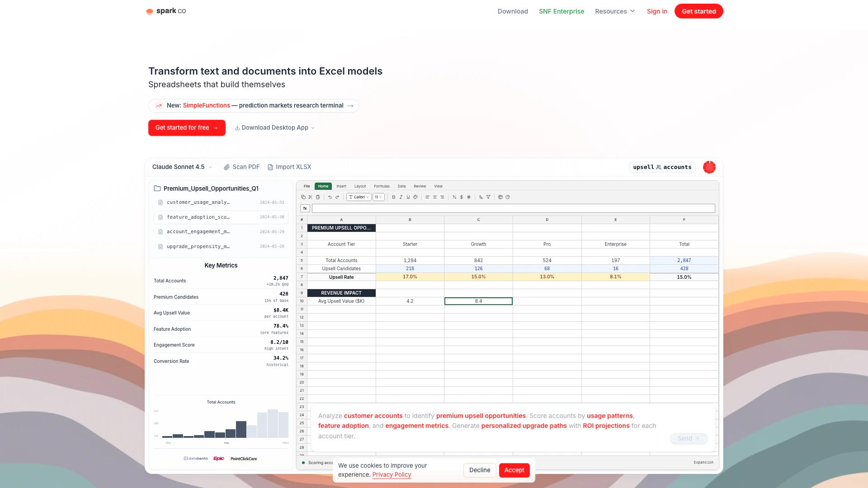Toggle Italic formatting
868x488 pixels.
401,197
